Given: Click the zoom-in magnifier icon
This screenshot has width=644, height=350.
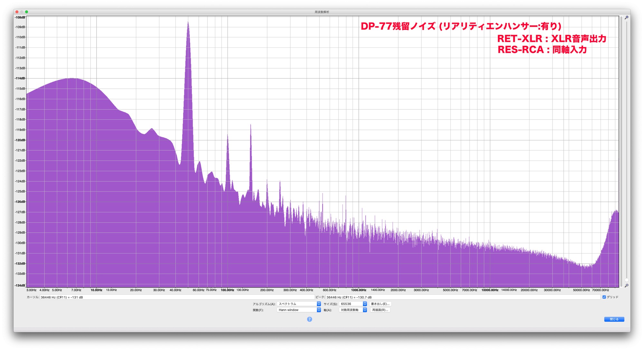Looking at the screenshot, I should pyautogui.click(x=627, y=18).
